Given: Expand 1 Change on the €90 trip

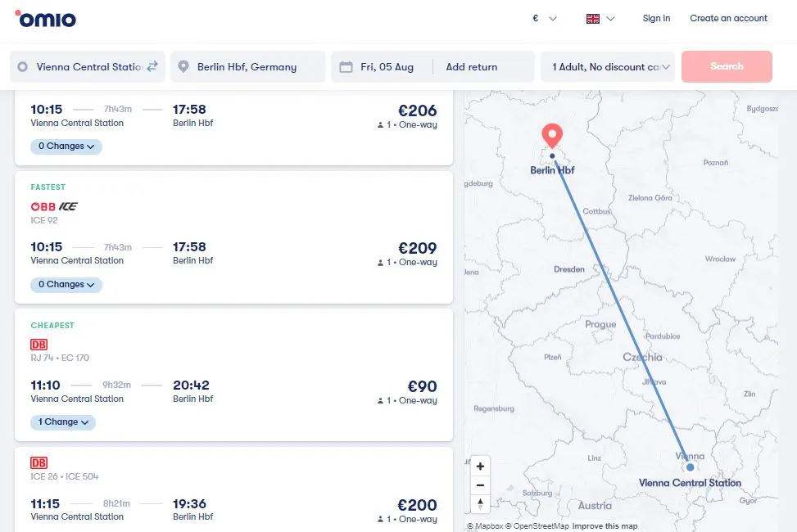Looking at the screenshot, I should (63, 422).
